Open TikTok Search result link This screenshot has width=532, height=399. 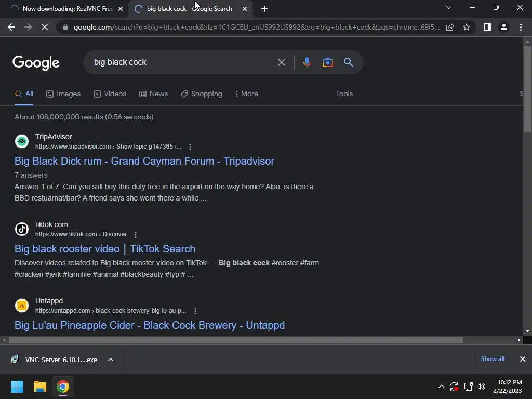pos(105,249)
